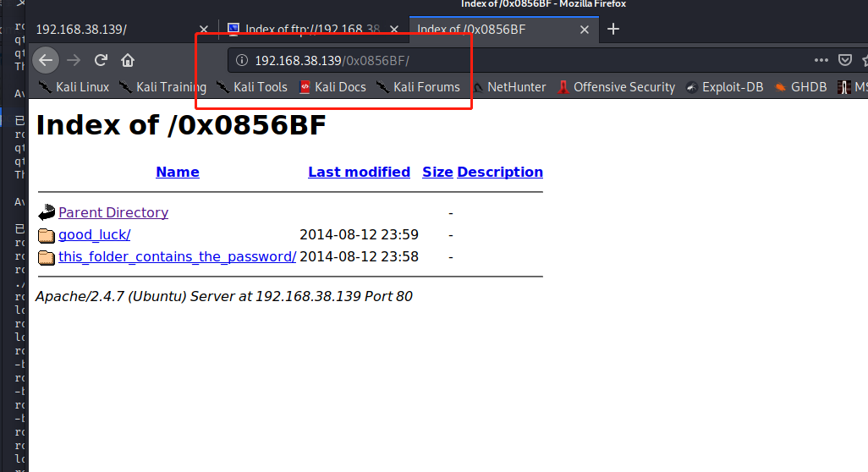Viewport: 868px width, 472px height.
Task: Sort listing by Name column
Action: point(177,172)
